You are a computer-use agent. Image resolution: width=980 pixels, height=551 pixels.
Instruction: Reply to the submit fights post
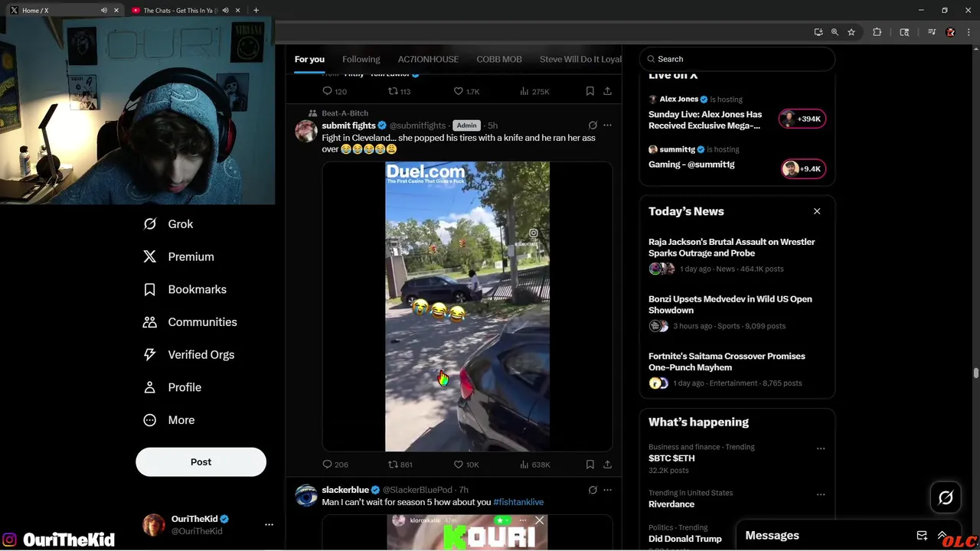[335, 465]
